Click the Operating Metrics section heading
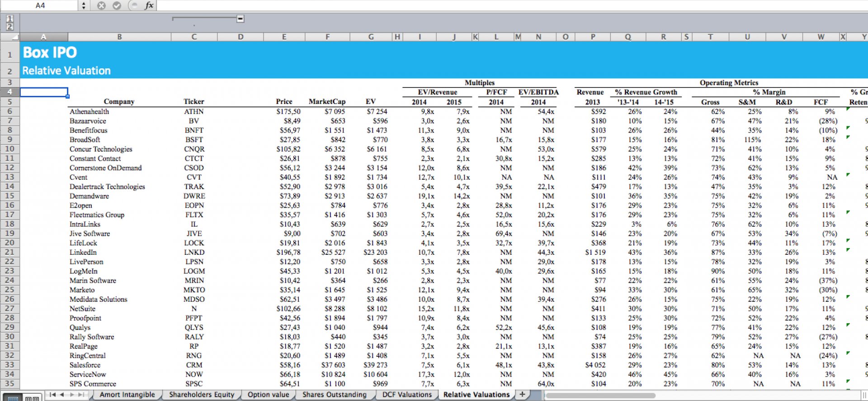 (x=729, y=83)
